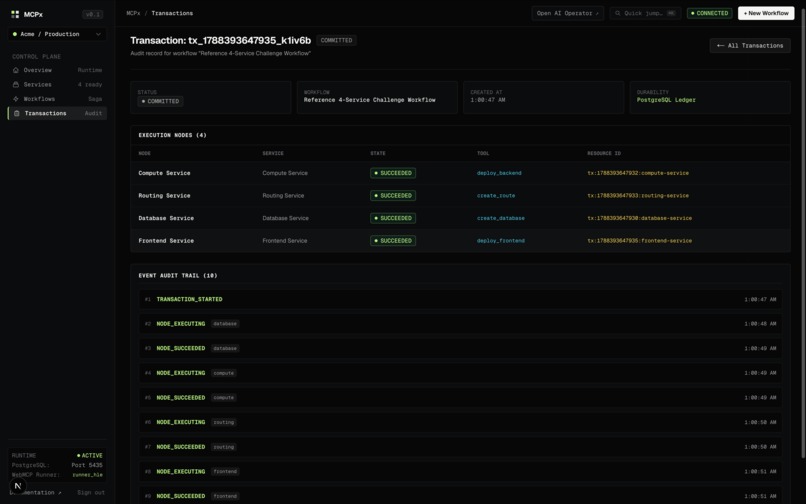This screenshot has height=504, width=806.
Task: Open the Documentation link
Action: [x=36, y=493]
